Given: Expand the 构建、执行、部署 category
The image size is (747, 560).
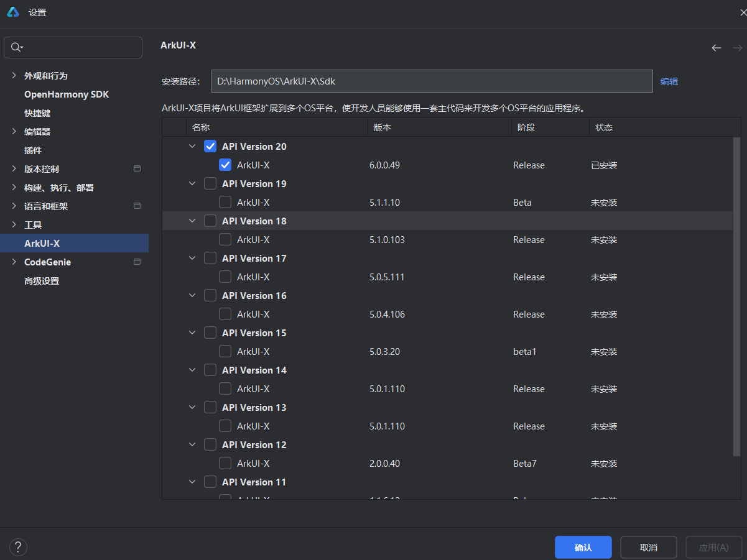Looking at the screenshot, I should click(14, 187).
